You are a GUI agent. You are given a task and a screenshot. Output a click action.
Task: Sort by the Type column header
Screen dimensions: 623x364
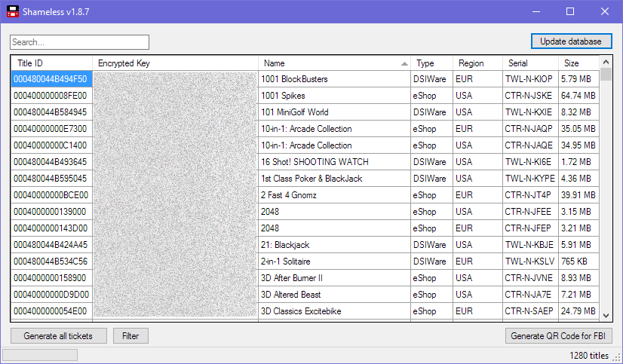[x=432, y=63]
